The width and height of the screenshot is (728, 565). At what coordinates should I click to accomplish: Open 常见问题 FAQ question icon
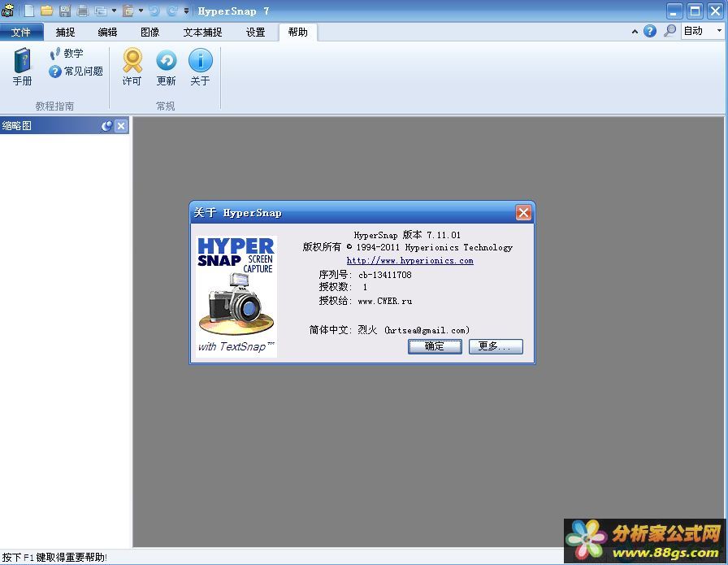pyautogui.click(x=76, y=71)
